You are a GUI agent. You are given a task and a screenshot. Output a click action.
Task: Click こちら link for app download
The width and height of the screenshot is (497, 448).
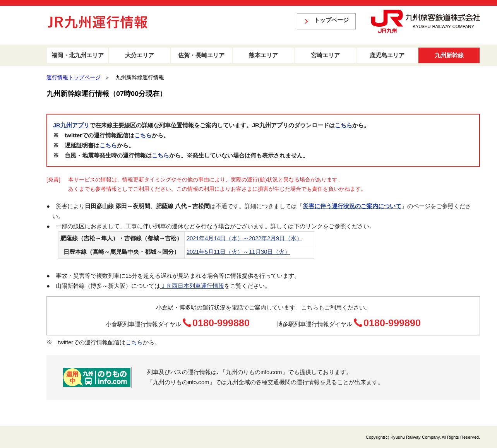343,125
